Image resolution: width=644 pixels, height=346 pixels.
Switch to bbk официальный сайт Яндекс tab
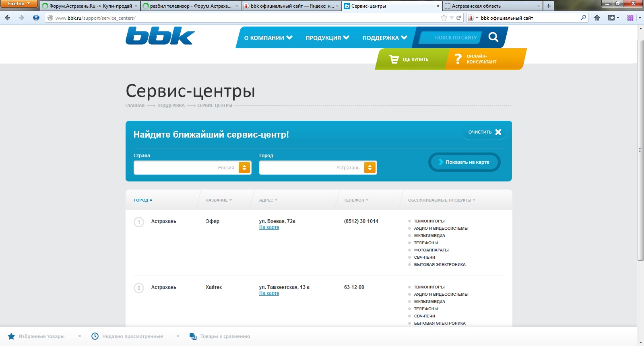pos(291,6)
